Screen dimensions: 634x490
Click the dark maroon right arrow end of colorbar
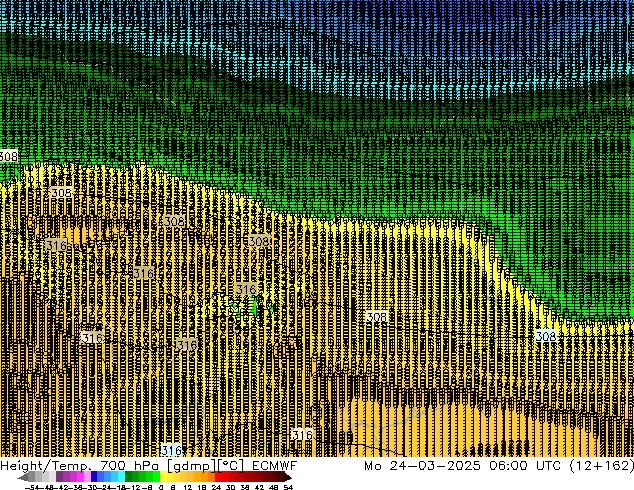click(x=287, y=477)
